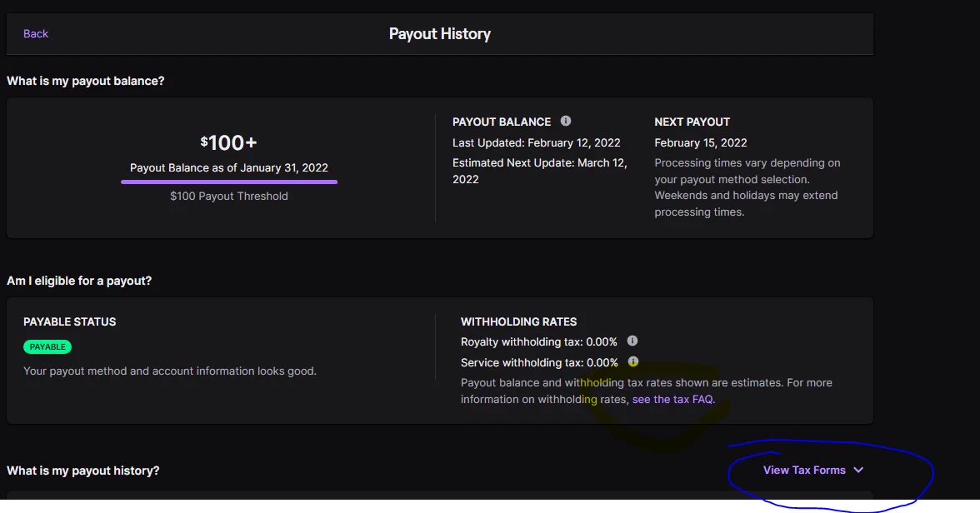Click 'Your payout method and account information looks good.'
980x513 pixels.
(170, 371)
